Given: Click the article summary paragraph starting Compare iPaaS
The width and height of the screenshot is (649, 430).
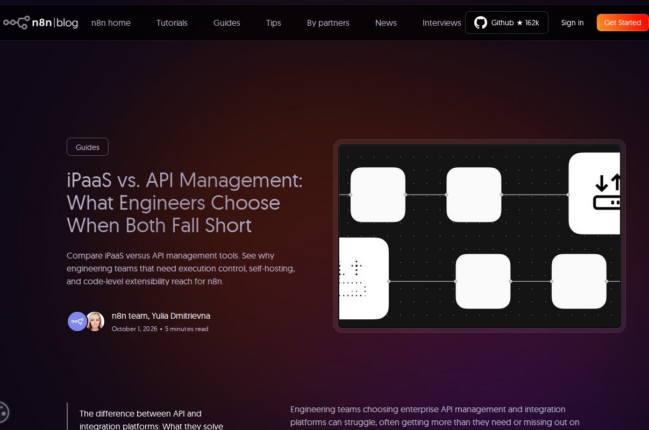Looking at the screenshot, I should [181, 269].
